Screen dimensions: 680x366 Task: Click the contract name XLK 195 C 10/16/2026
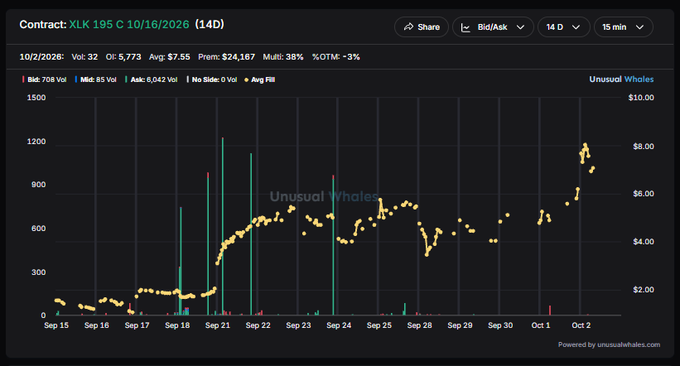pyautogui.click(x=129, y=24)
